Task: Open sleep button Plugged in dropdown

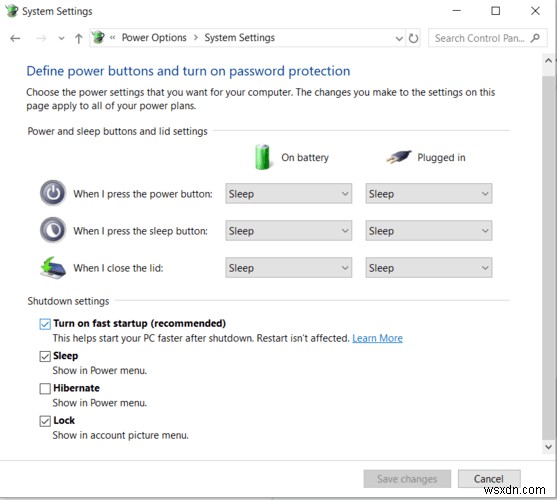Action: point(429,231)
